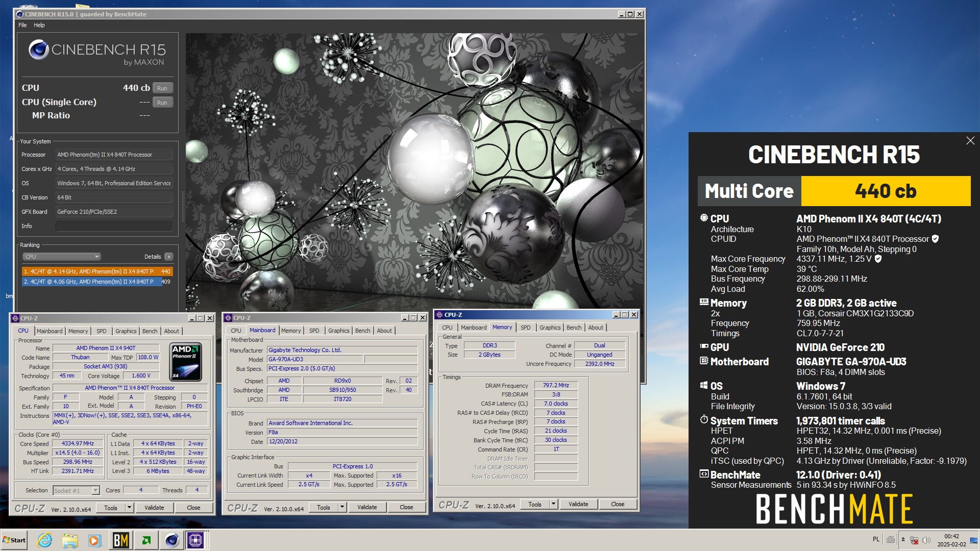Click the Start button
This screenshot has width=980, height=551.
click(14, 540)
